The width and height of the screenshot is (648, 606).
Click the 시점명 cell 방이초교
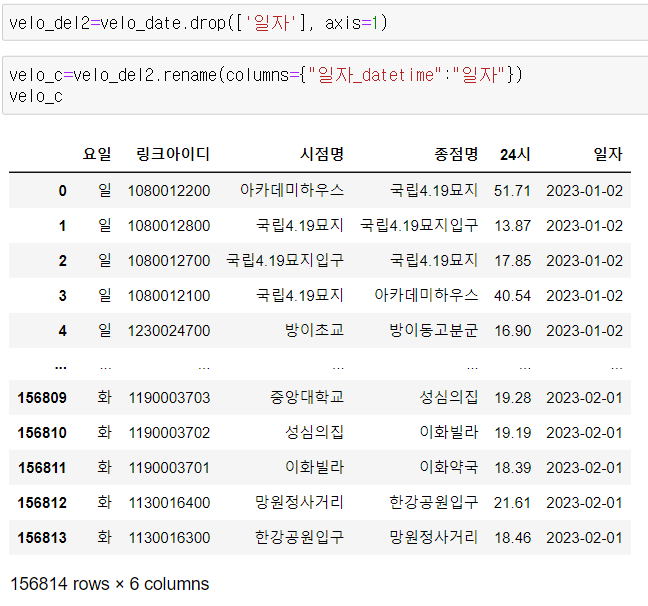(314, 330)
